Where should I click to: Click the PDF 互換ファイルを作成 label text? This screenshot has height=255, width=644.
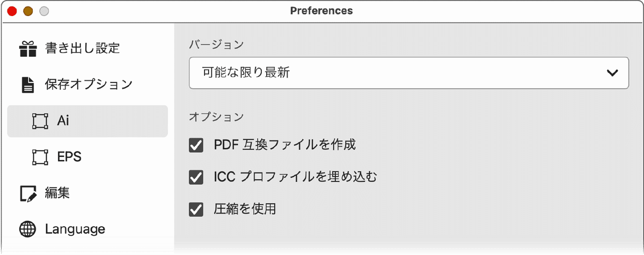click(285, 145)
